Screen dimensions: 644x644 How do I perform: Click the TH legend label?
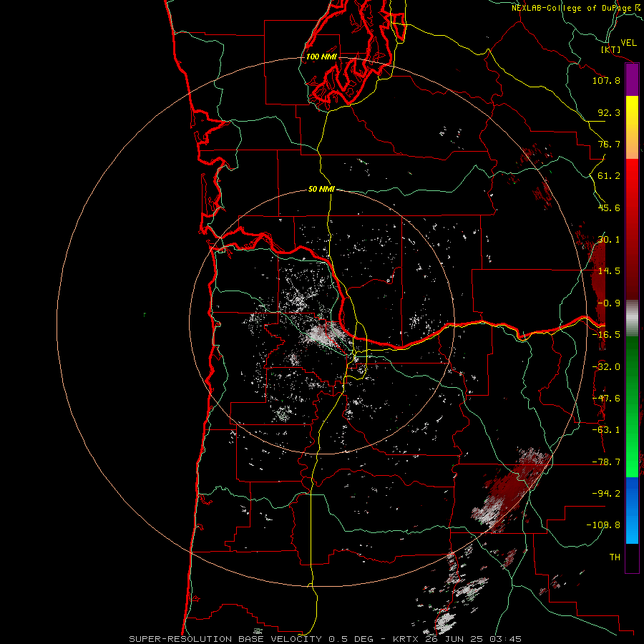pos(615,557)
